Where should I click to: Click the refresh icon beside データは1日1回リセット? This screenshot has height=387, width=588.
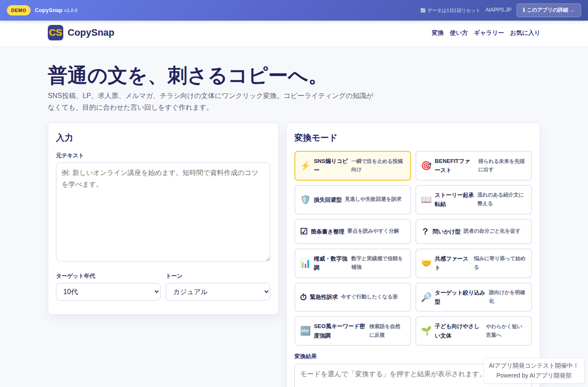point(423,10)
